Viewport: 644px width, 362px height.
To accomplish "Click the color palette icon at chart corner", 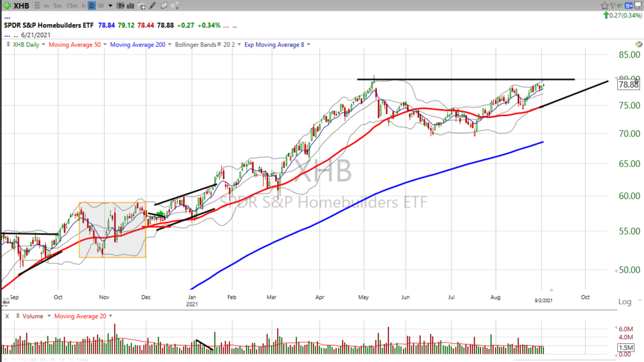I will tap(638, 44).
